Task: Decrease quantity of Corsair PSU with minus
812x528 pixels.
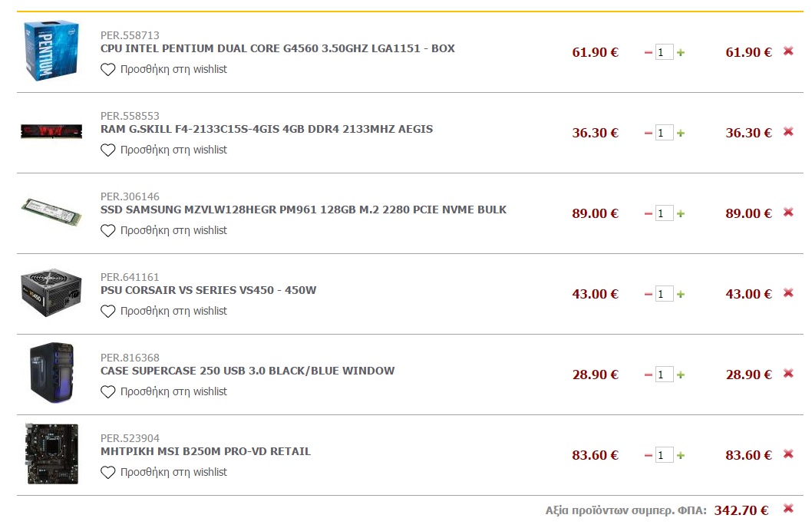Action: point(648,294)
